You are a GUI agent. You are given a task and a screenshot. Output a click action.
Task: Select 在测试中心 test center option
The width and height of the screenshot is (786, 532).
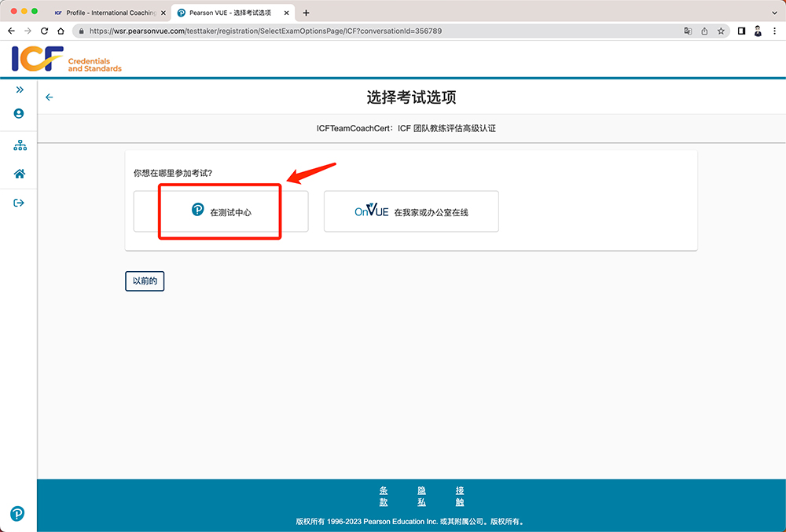221,211
